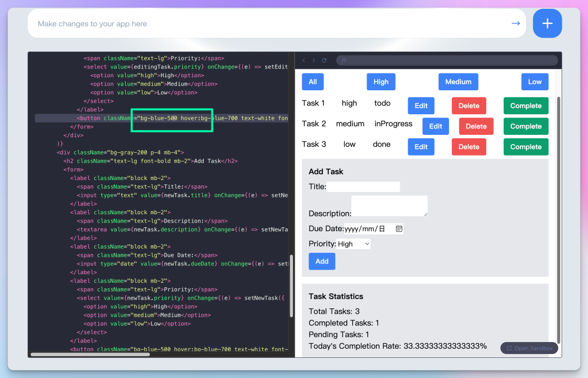The height and width of the screenshot is (378, 588).
Task: Click the Title text input field
Action: (363, 186)
